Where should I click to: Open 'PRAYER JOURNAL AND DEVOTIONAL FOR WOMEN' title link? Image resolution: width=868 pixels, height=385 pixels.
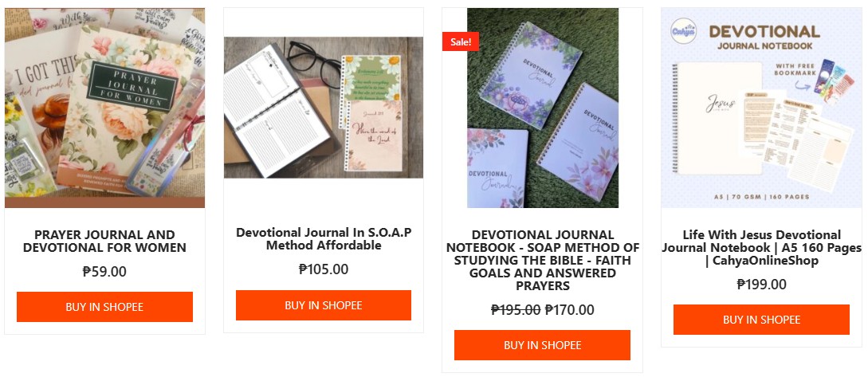coord(104,241)
